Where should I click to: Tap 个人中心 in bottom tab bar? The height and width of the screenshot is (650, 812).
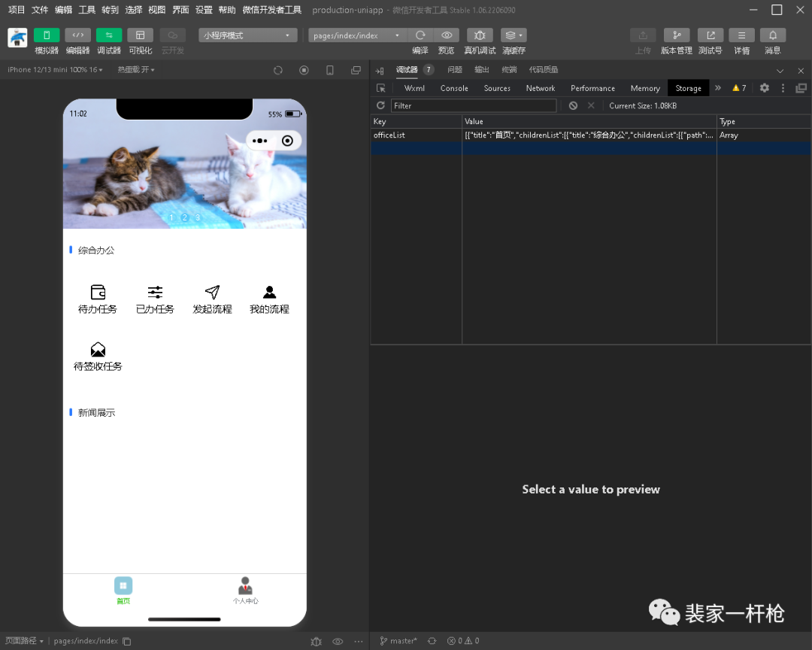[x=245, y=591]
